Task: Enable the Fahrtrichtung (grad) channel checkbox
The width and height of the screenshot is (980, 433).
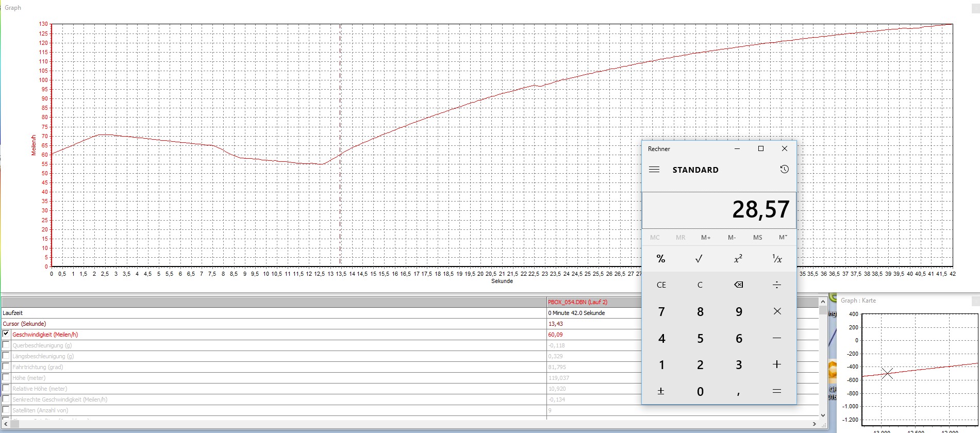Action: coord(6,367)
